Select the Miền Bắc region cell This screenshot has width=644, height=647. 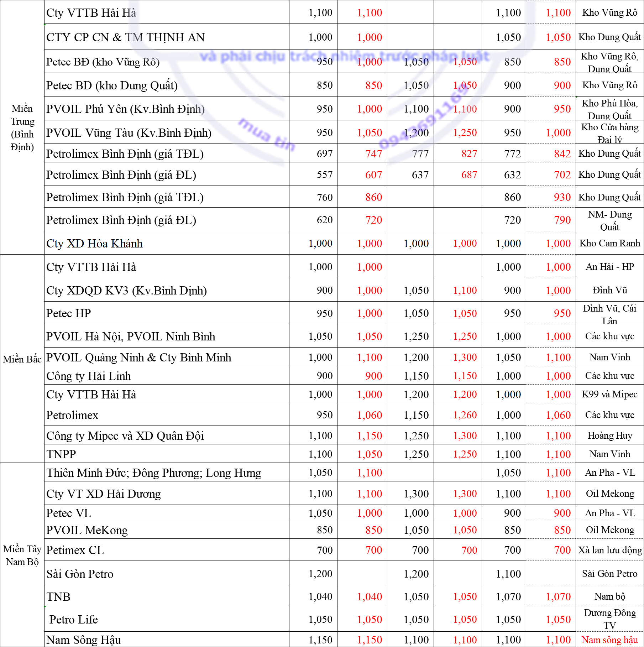(x=22, y=359)
